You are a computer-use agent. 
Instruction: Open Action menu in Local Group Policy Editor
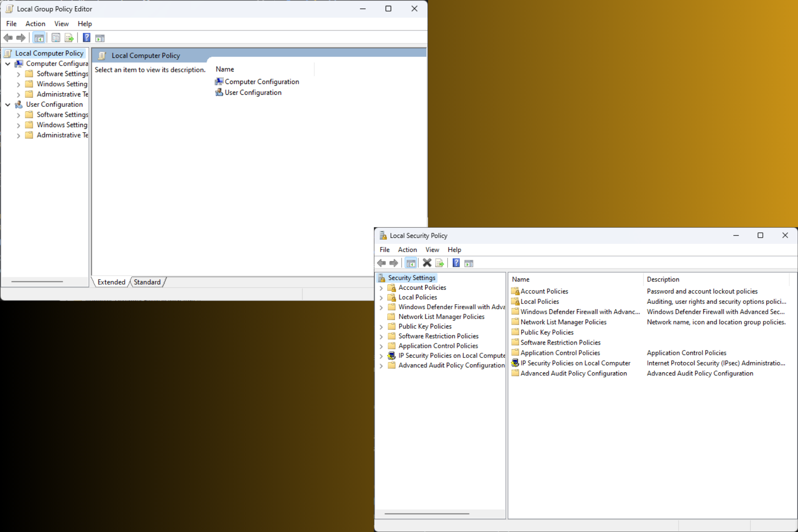pyautogui.click(x=35, y=24)
